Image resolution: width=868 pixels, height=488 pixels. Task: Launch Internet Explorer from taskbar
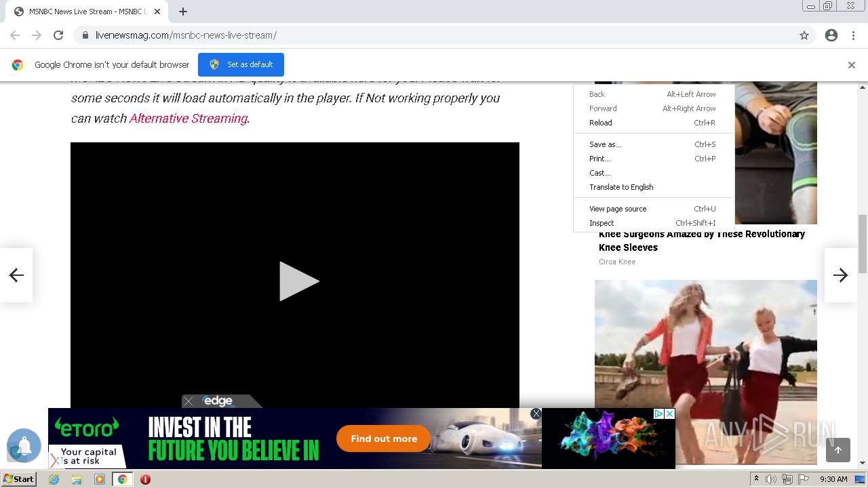click(54, 479)
